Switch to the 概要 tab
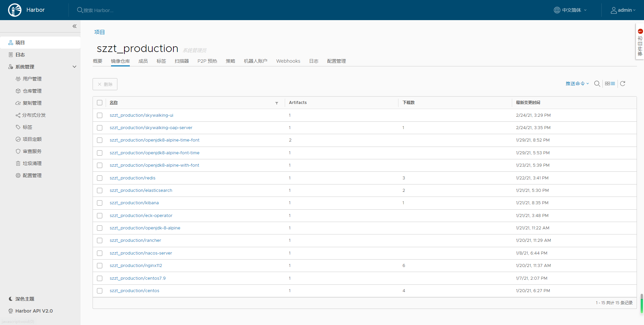 [98, 61]
